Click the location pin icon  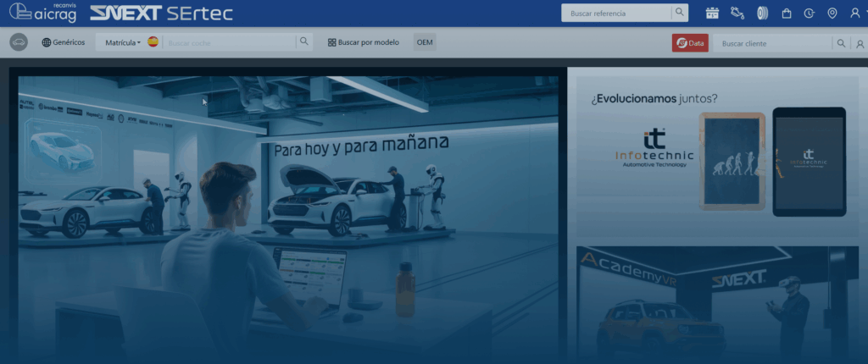pos(832,13)
